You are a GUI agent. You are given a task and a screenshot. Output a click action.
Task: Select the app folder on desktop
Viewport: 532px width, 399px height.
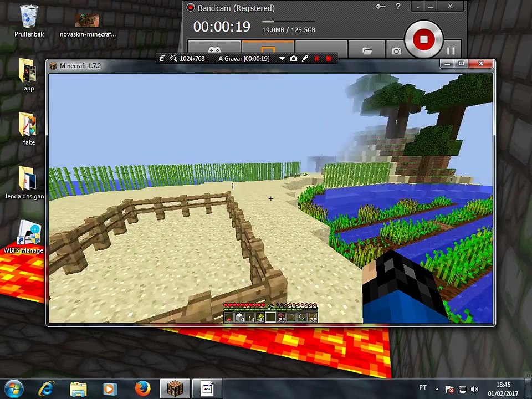coord(28,75)
